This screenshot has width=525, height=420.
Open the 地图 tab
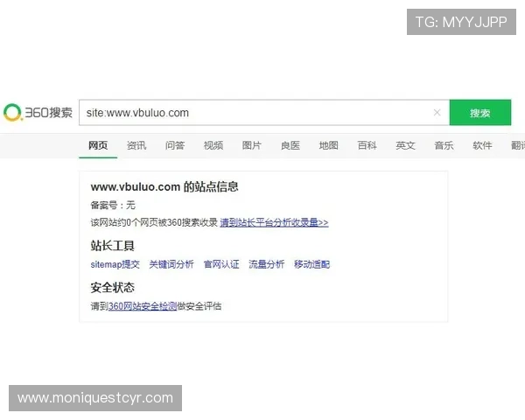coord(328,145)
